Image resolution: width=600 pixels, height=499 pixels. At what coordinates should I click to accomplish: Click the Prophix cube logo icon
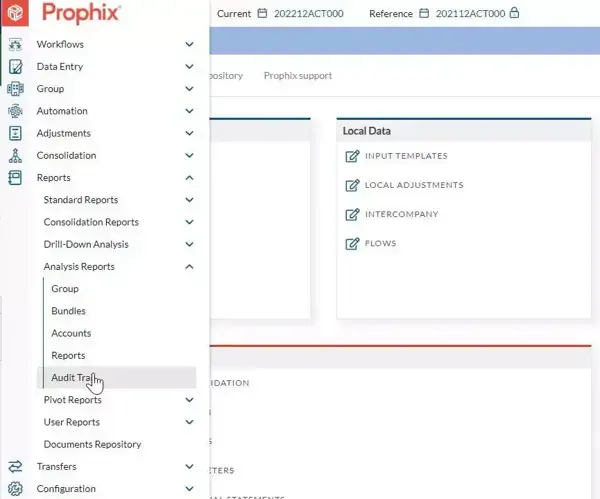tap(15, 13)
